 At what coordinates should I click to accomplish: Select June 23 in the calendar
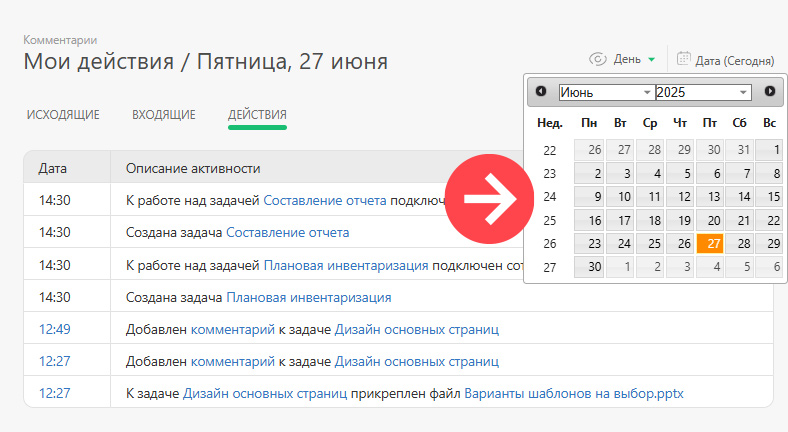tap(589, 244)
